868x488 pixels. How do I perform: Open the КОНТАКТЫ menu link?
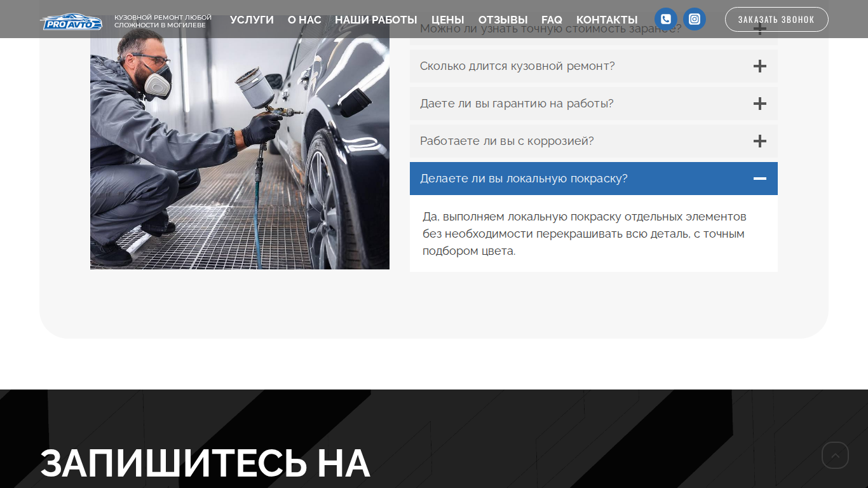607,20
